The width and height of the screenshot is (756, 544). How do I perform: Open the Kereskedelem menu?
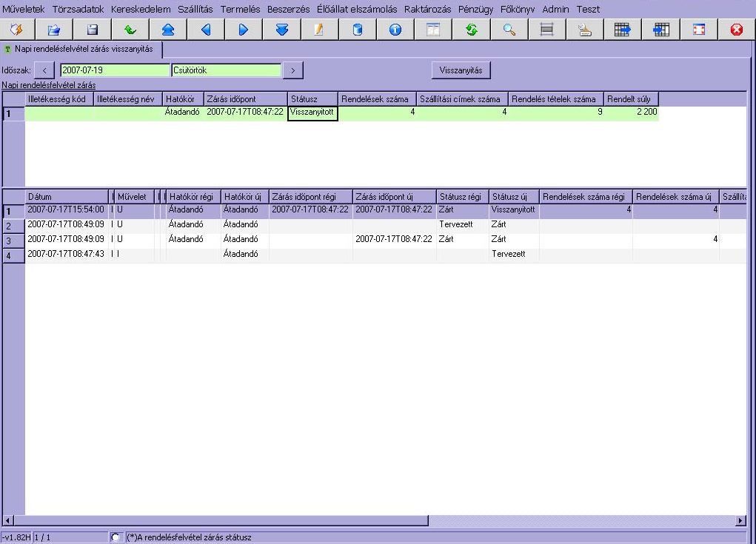141,9
